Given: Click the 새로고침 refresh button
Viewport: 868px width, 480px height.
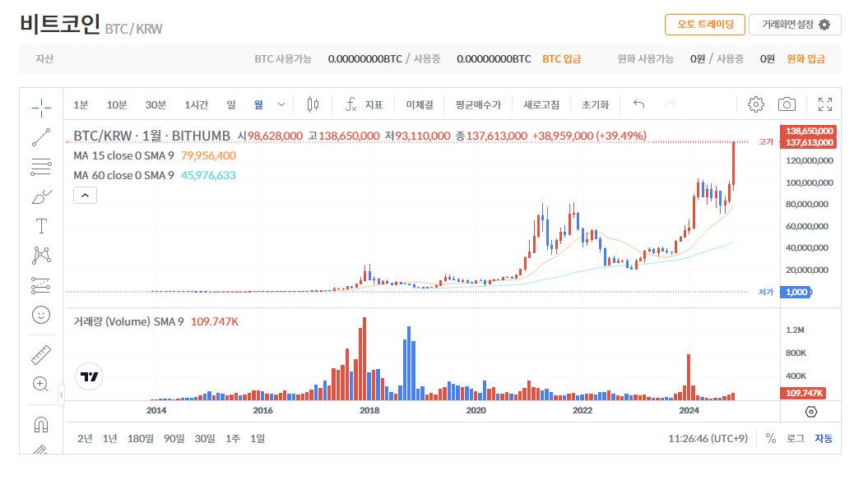Looking at the screenshot, I should [541, 104].
